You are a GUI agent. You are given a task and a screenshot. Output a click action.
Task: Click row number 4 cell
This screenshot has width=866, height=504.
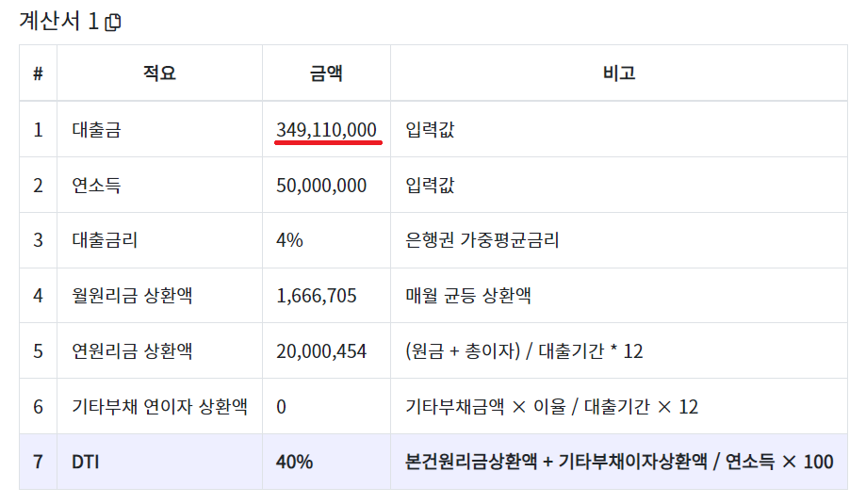point(38,295)
